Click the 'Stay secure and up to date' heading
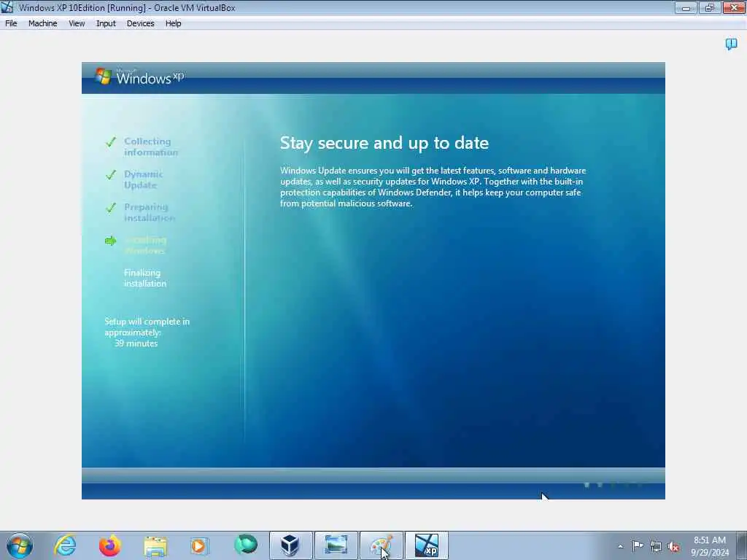 (384, 143)
